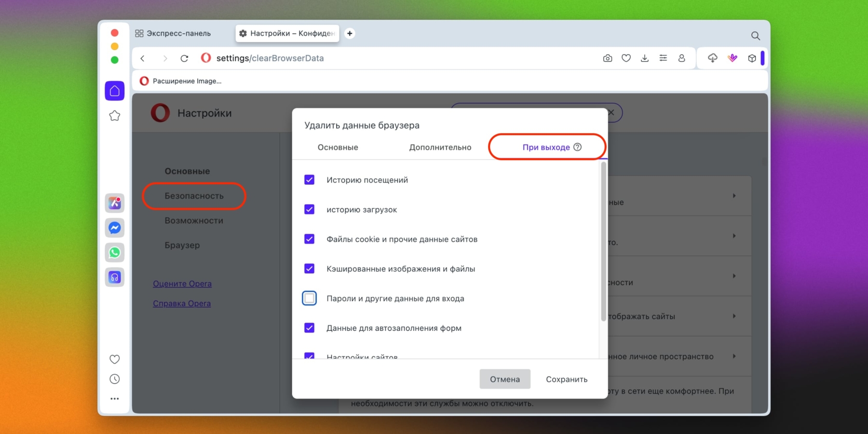Screen dimensions: 868x434
Task: Open the Easy Setup menu icon
Action: [x=663, y=58]
